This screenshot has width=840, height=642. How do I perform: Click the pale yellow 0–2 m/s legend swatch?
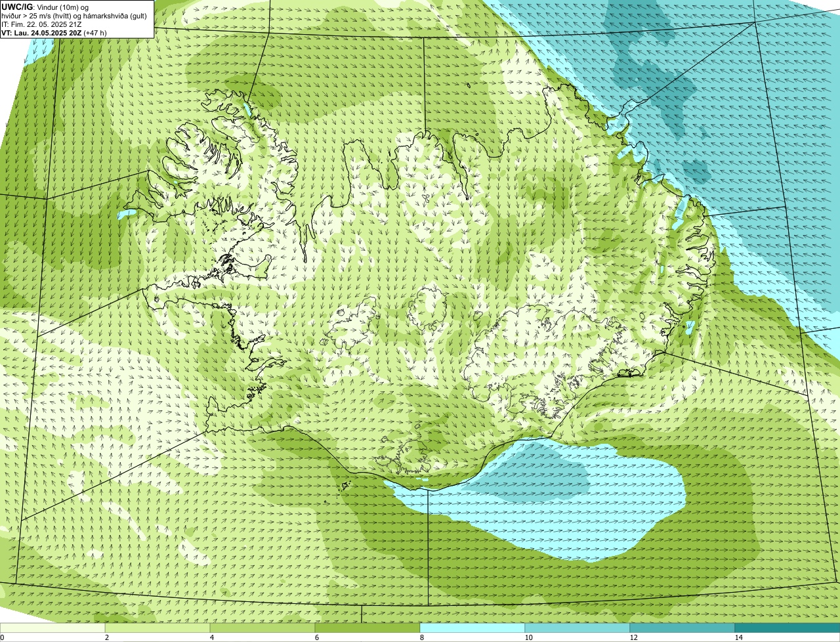[x=52, y=628]
